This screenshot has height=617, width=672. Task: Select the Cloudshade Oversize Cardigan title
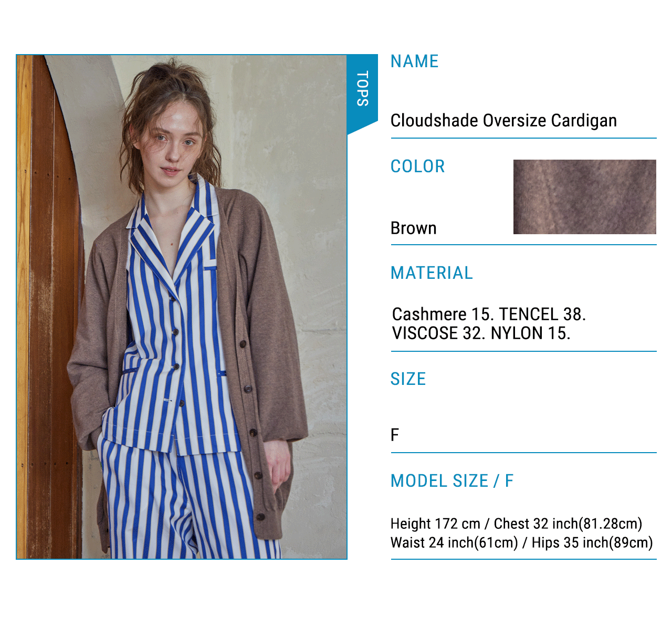[x=503, y=121]
